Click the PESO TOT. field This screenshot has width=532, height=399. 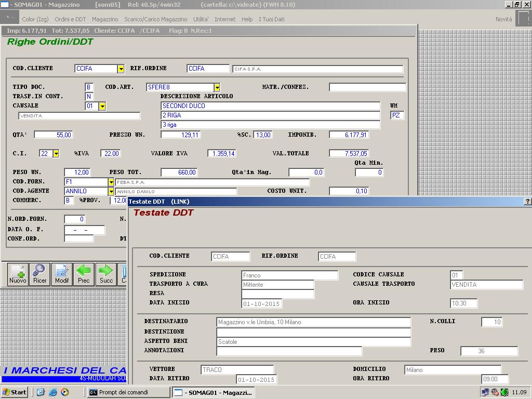tap(179, 172)
